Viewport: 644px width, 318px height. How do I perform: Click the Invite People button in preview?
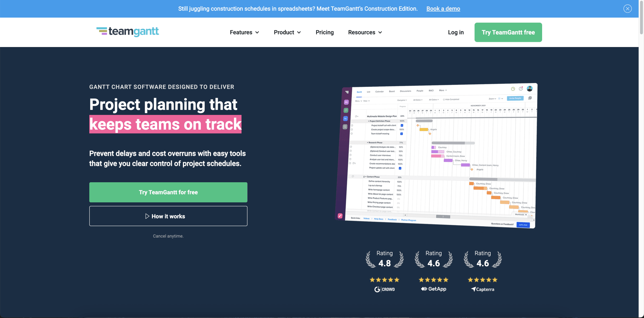pyautogui.click(x=515, y=98)
